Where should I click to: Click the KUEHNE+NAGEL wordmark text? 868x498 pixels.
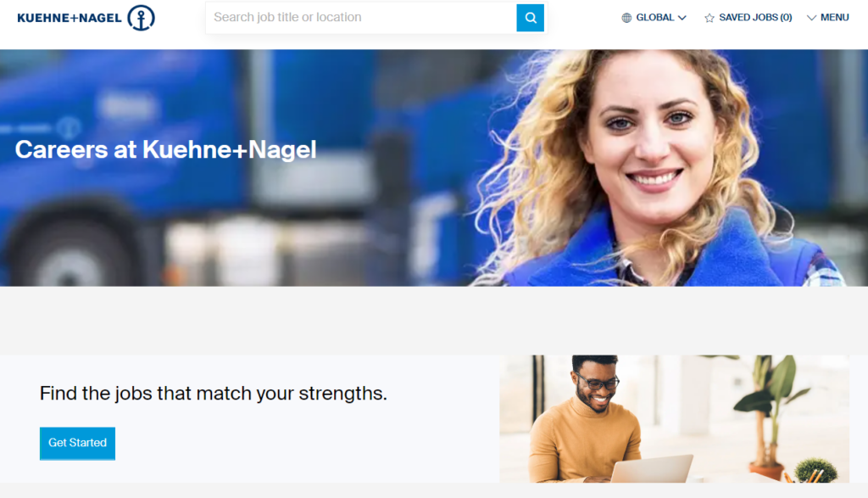tap(70, 19)
